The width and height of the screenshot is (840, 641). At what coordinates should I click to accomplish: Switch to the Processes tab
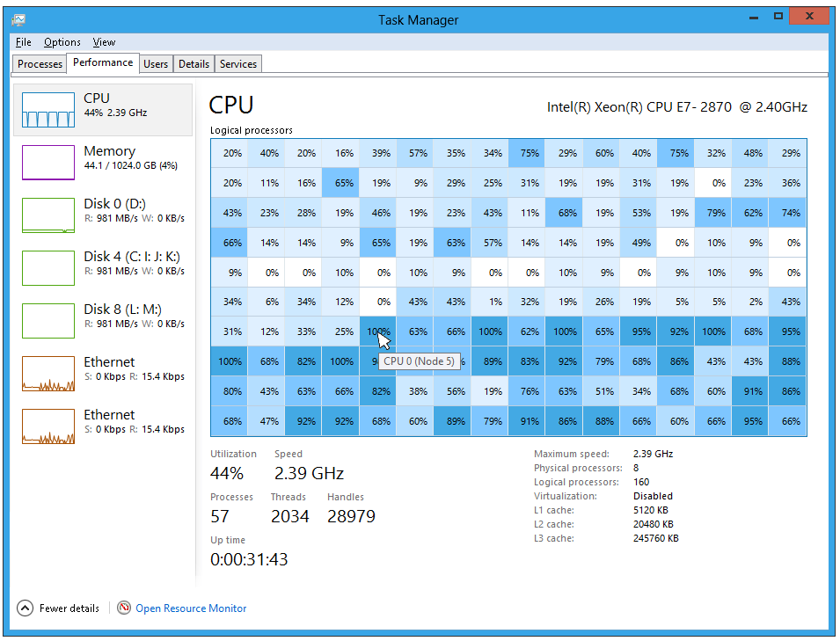point(39,63)
